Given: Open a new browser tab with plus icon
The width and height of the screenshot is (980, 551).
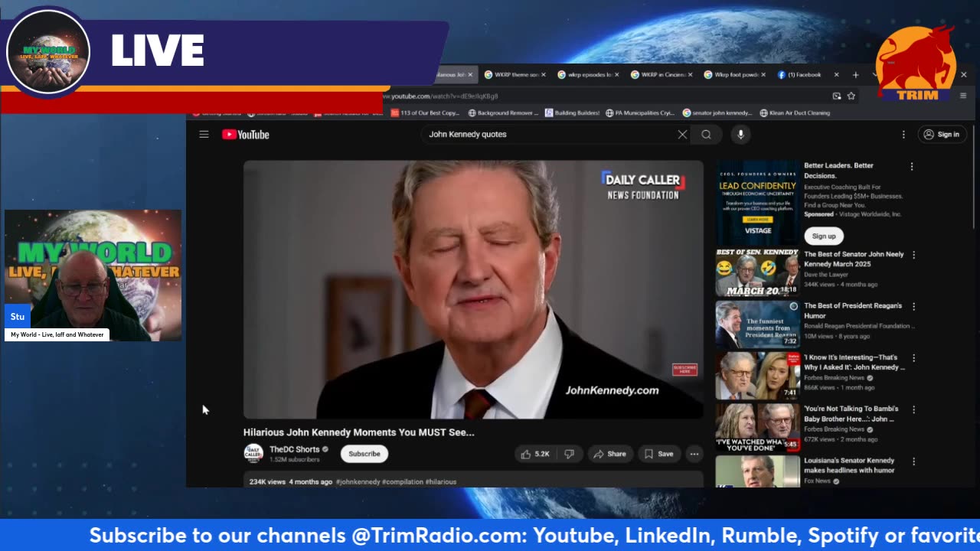Looking at the screenshot, I should click(855, 75).
